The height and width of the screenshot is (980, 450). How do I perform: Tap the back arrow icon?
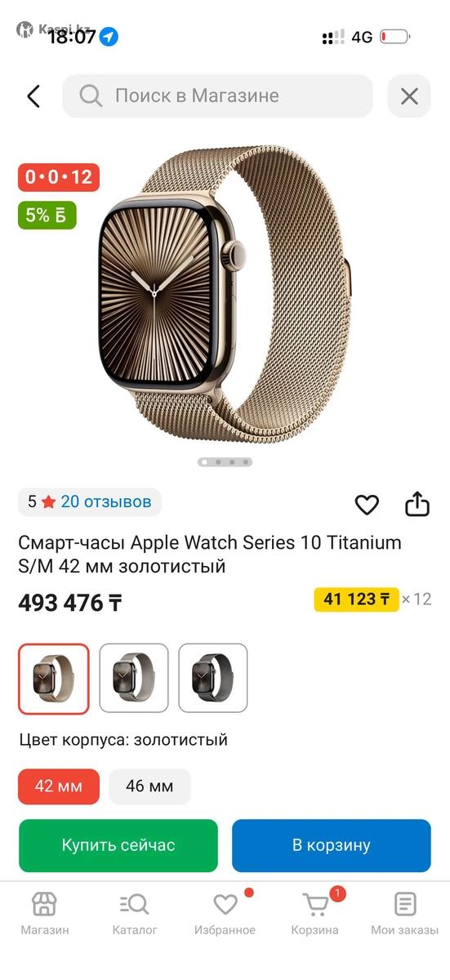point(33,96)
